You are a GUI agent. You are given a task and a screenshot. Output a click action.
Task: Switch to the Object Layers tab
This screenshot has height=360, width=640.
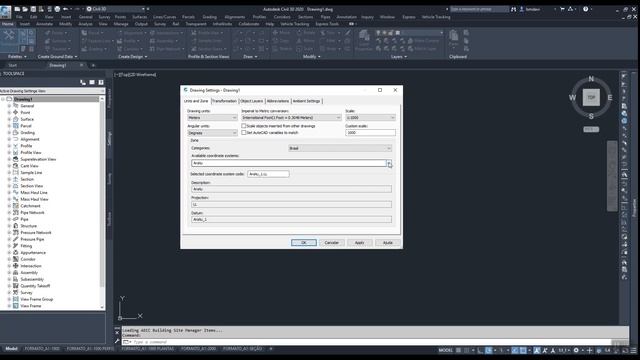251,101
